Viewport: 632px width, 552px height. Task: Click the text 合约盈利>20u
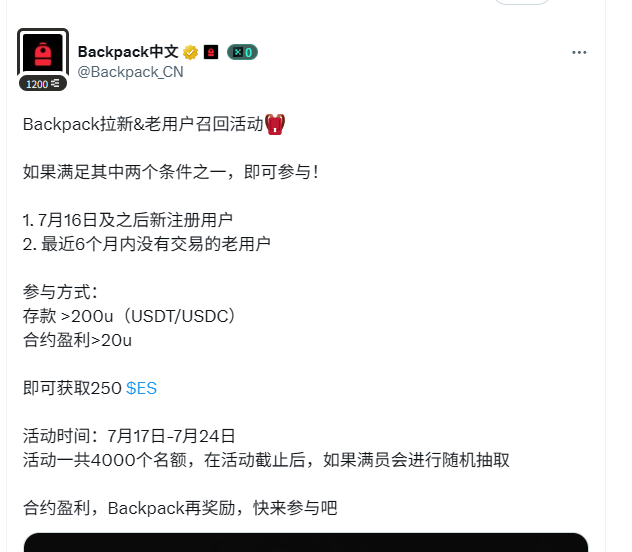(x=77, y=340)
